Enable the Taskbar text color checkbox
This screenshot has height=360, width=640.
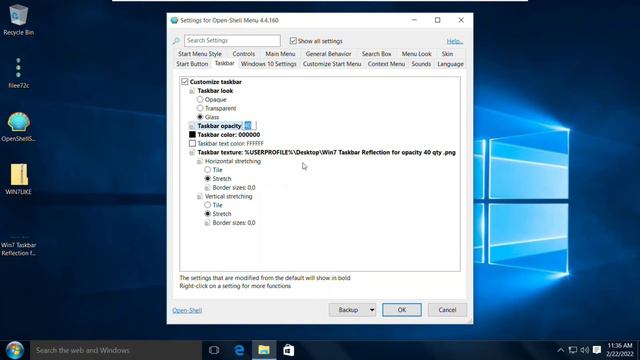[192, 143]
